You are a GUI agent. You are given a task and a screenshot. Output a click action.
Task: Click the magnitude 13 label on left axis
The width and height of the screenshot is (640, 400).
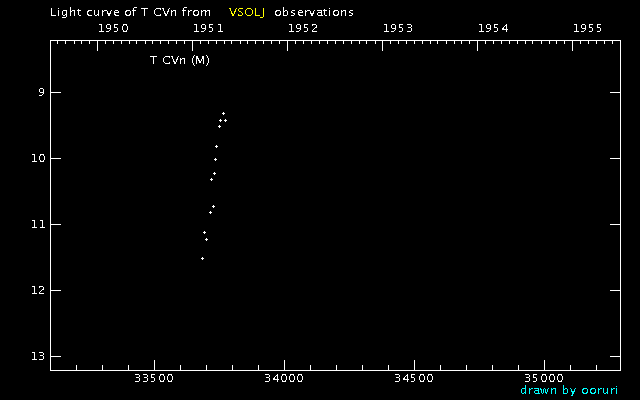(x=38, y=357)
